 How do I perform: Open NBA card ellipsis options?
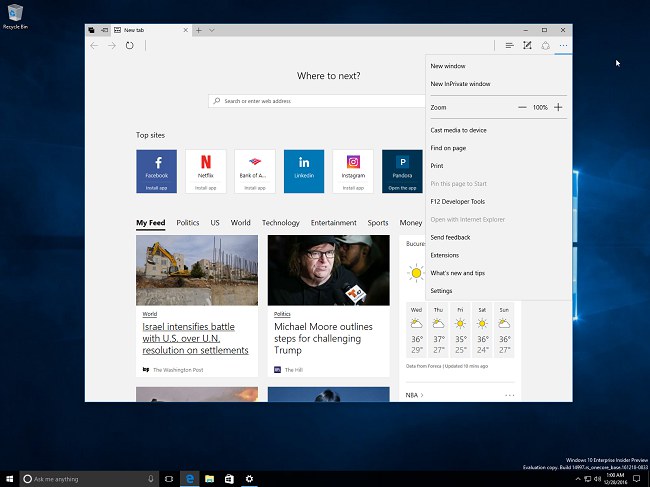click(510, 395)
